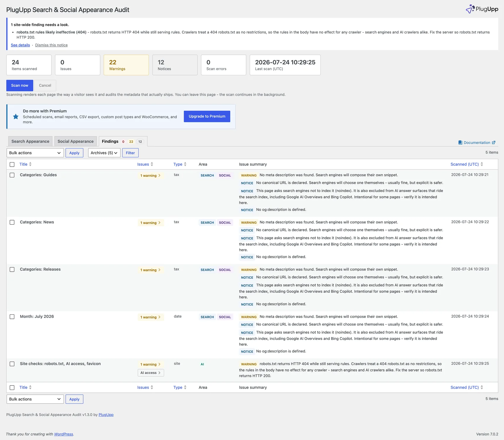Click the 24 Items scanned card
Viewport: 504px width, 440px height.
[29, 65]
